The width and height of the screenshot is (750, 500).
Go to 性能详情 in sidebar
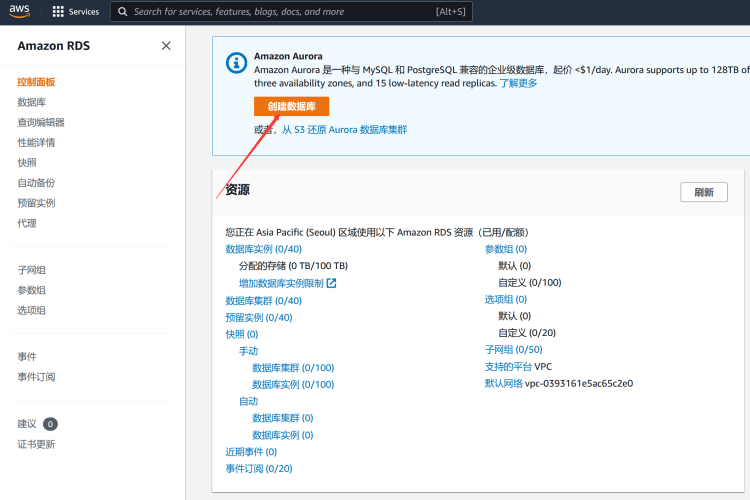[x=36, y=142]
